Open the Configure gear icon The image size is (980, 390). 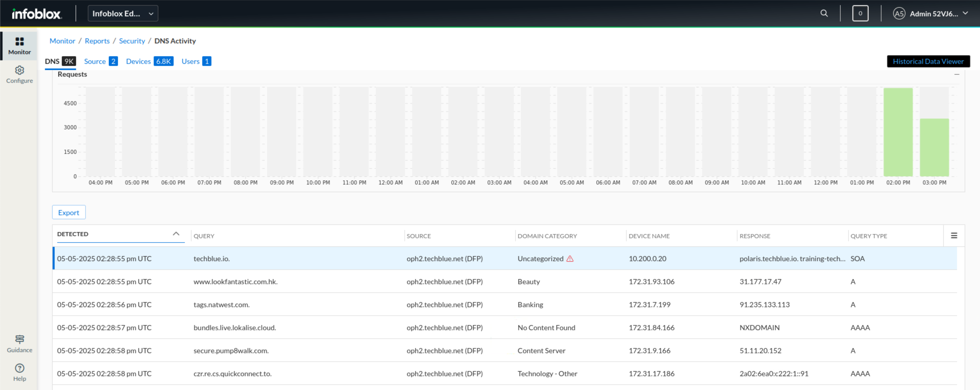pos(19,71)
